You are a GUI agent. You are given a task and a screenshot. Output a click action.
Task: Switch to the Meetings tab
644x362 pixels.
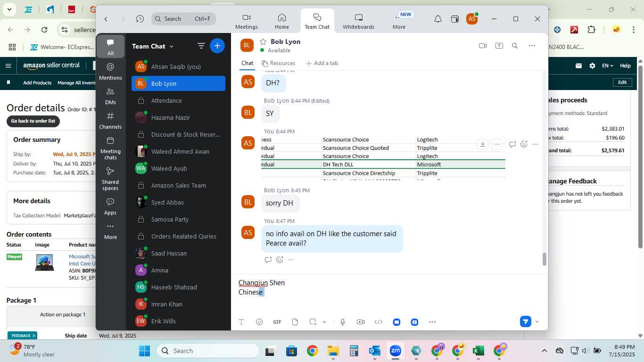[x=247, y=22]
